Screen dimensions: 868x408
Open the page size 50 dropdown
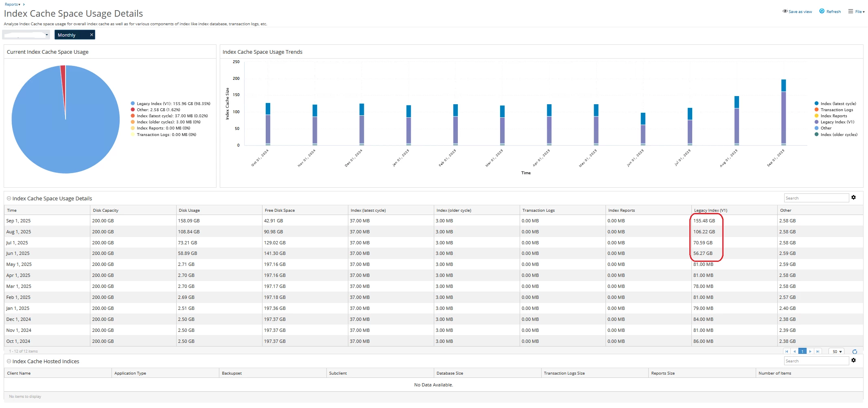click(x=837, y=351)
